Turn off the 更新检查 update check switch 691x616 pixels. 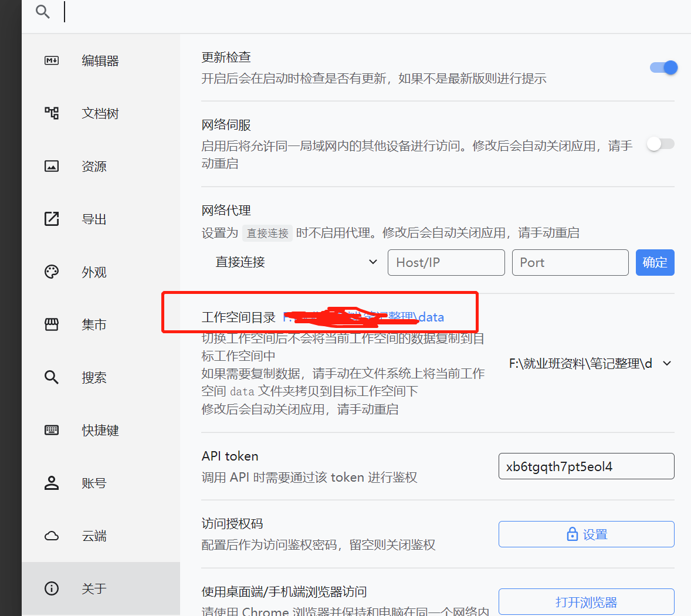click(663, 67)
